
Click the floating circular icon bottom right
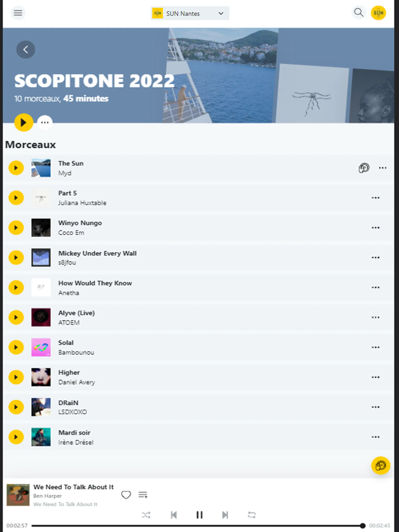(380, 465)
